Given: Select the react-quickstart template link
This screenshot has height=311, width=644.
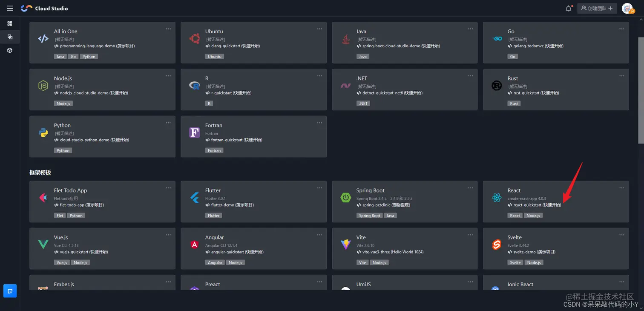Looking at the screenshot, I should pyautogui.click(x=535, y=205).
